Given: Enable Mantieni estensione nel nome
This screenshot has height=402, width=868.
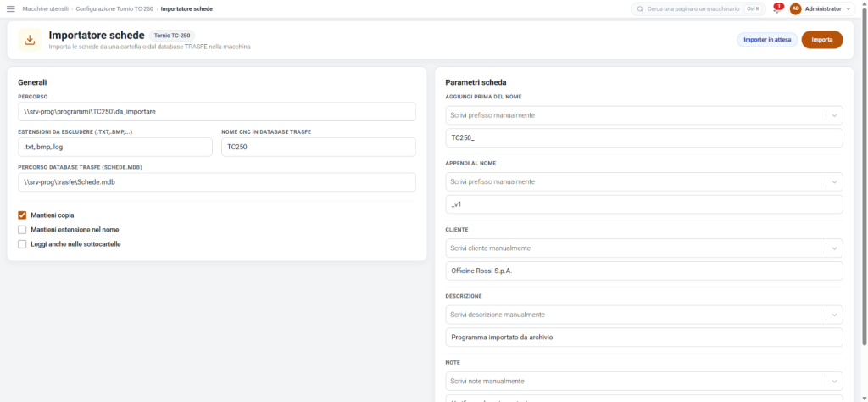Looking at the screenshot, I should [22, 229].
